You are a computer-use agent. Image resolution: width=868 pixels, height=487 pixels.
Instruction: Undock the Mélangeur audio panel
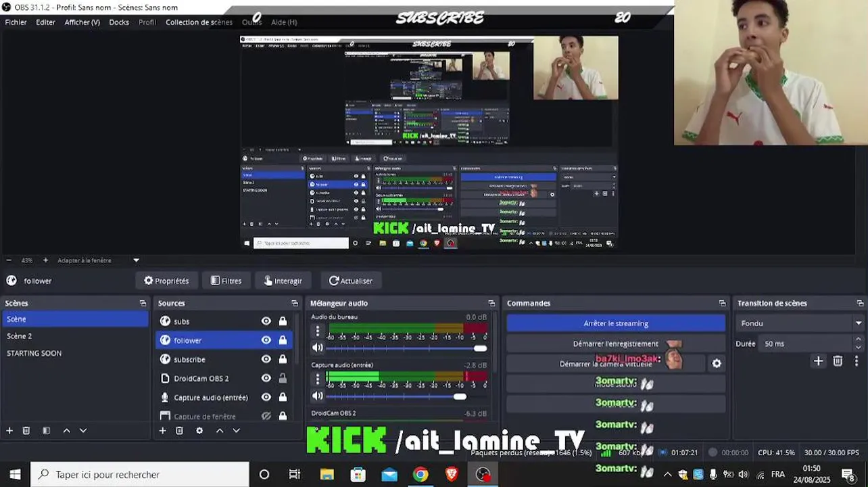(x=491, y=303)
